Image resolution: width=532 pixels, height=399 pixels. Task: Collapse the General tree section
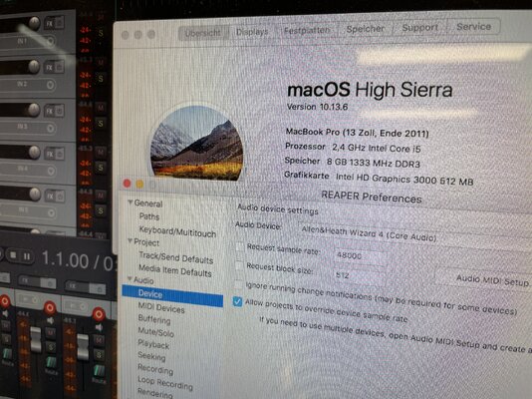pyautogui.click(x=130, y=202)
